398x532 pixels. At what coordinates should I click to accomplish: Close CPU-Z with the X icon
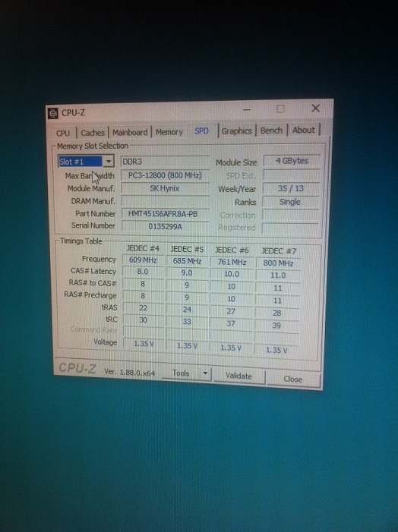click(315, 109)
